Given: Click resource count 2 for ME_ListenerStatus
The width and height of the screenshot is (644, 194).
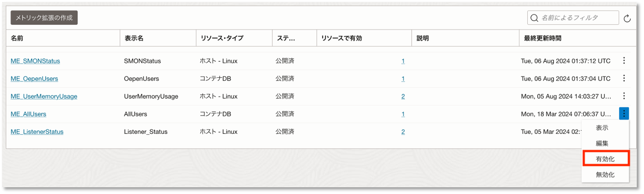Looking at the screenshot, I should coord(403,132).
